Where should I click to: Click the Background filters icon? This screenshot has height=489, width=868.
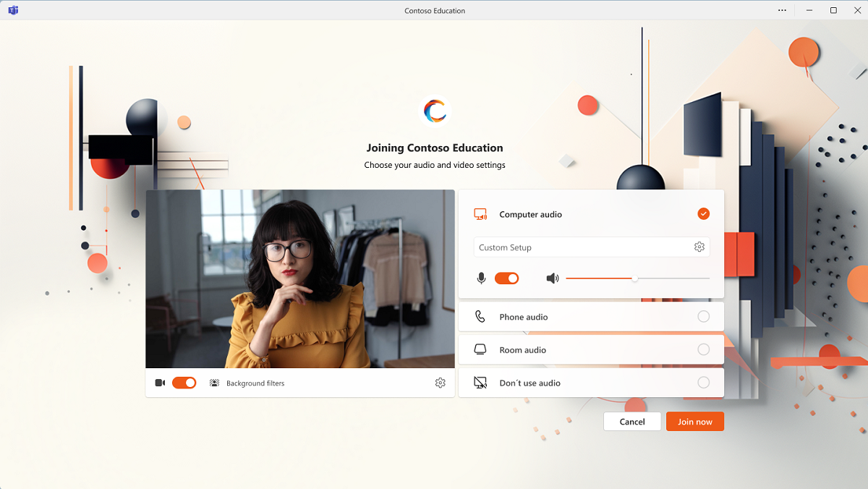tap(214, 383)
